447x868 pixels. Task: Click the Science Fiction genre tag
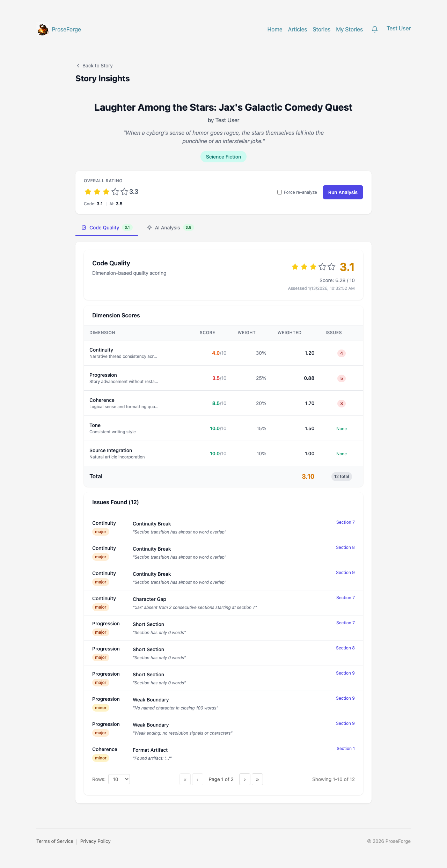point(223,157)
